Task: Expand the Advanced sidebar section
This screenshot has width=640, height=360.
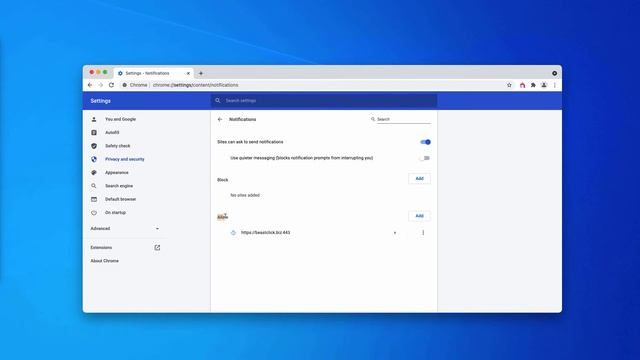Action: pyautogui.click(x=125, y=229)
